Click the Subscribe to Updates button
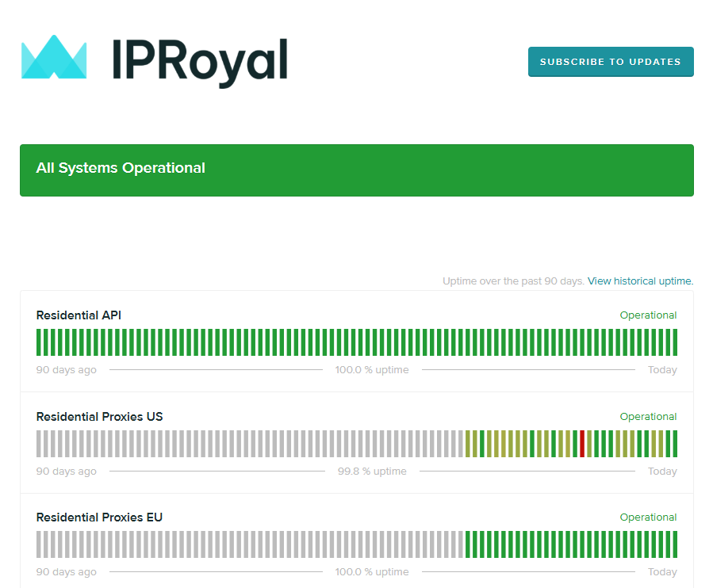This screenshot has height=588, width=713. click(610, 62)
